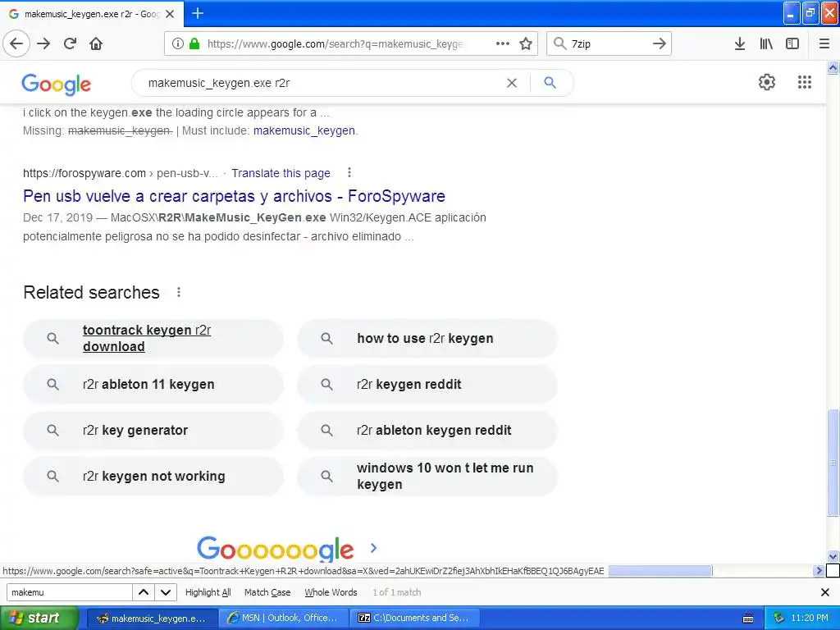Open the Windows Start menu

tap(39, 618)
